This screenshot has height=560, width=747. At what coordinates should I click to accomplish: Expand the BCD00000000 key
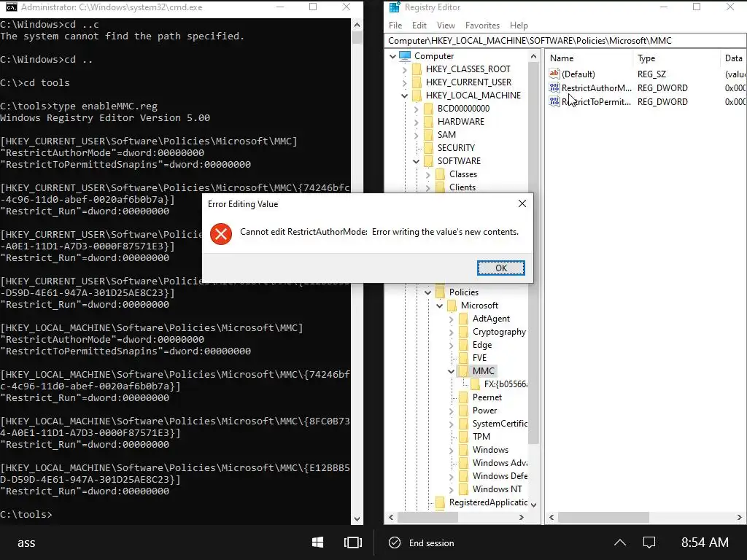pyautogui.click(x=416, y=109)
